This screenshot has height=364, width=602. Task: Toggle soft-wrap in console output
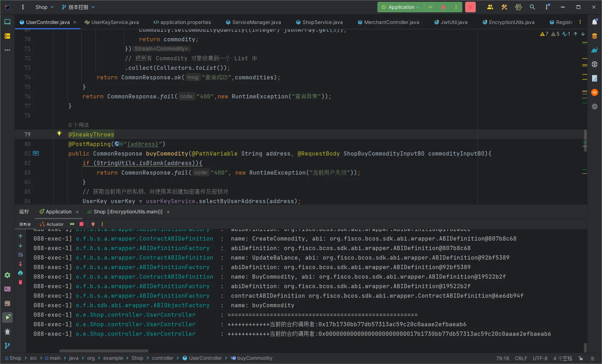click(20, 255)
